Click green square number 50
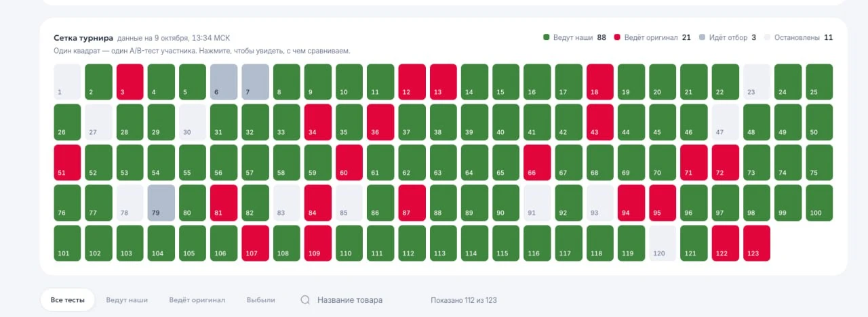The height and width of the screenshot is (317, 868). [x=819, y=122]
